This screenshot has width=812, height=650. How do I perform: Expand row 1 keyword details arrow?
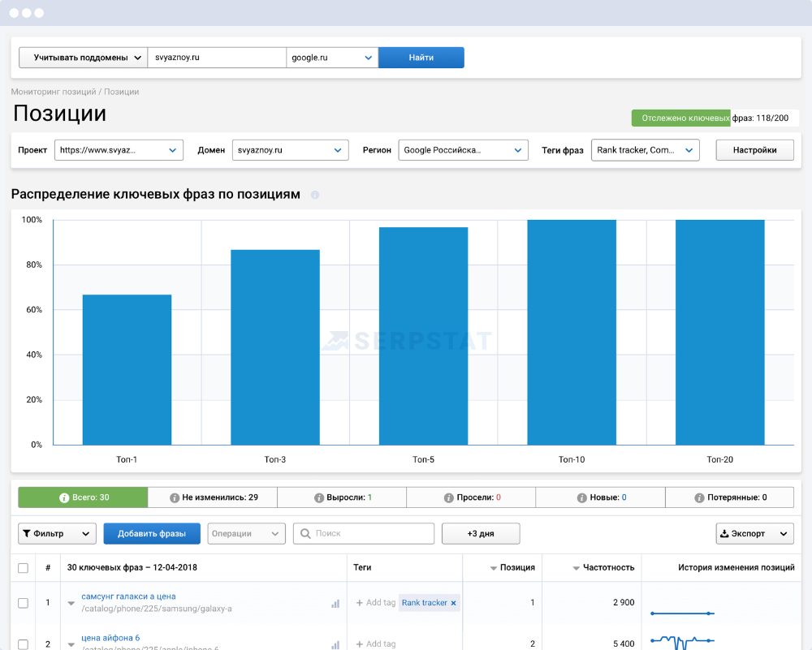[71, 604]
